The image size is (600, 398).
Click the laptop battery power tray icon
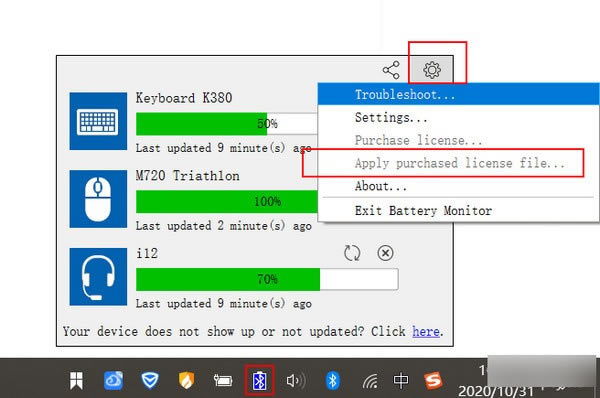coord(223,380)
